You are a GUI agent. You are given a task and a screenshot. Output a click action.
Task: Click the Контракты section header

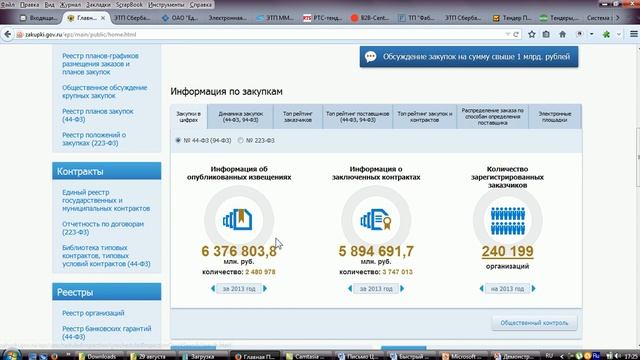[107, 171]
